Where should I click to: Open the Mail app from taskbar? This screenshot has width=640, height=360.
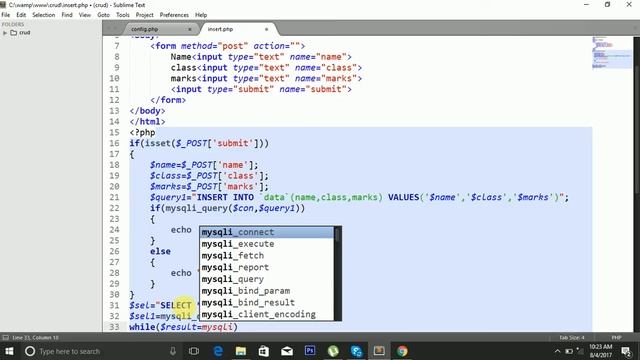287,351
